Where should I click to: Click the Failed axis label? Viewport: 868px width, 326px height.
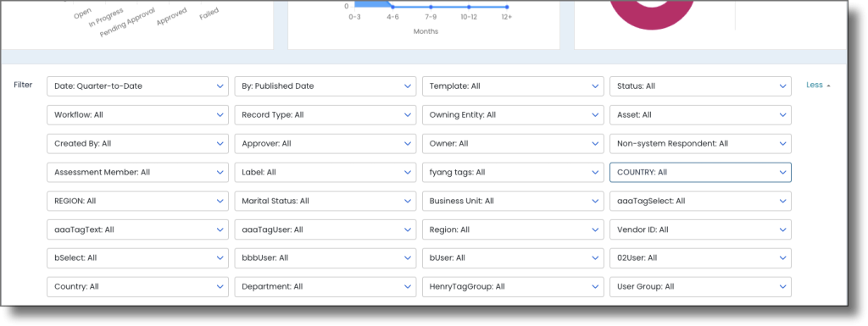coord(209,14)
